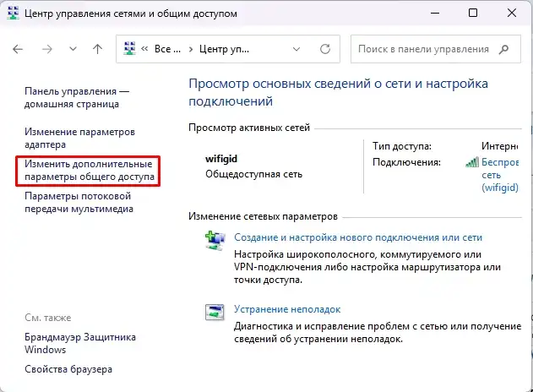Go up one level with up arrow
The width and height of the screenshot is (533, 392).
(97, 49)
